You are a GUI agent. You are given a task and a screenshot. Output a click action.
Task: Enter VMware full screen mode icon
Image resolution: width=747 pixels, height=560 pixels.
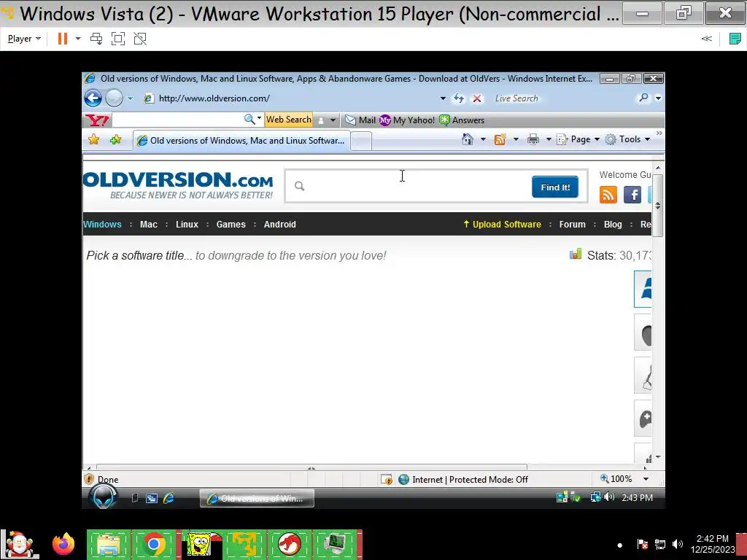click(118, 39)
